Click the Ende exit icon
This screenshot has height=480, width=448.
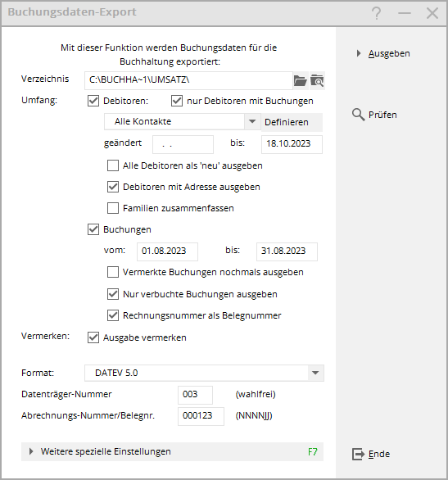click(x=358, y=454)
